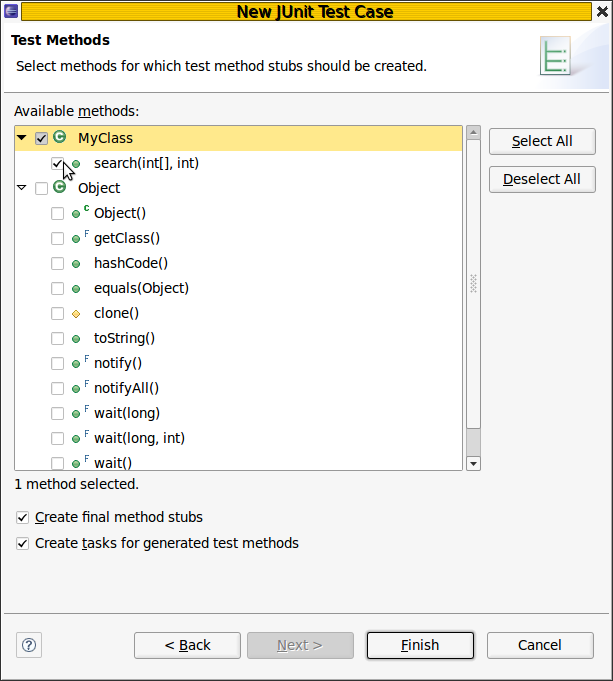Select the wait(long, int) row label
The width and height of the screenshot is (613, 681).
pos(139,438)
